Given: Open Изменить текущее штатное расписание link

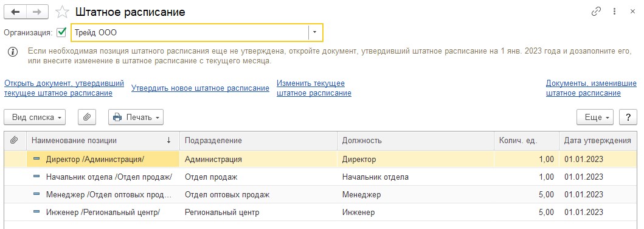Looking at the screenshot, I should 314,88.
